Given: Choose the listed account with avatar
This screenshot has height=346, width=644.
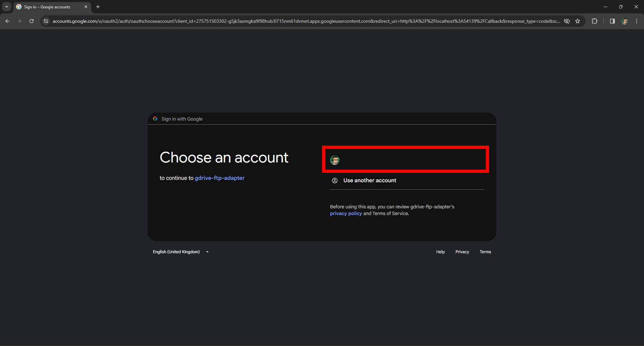Looking at the screenshot, I should (x=406, y=160).
